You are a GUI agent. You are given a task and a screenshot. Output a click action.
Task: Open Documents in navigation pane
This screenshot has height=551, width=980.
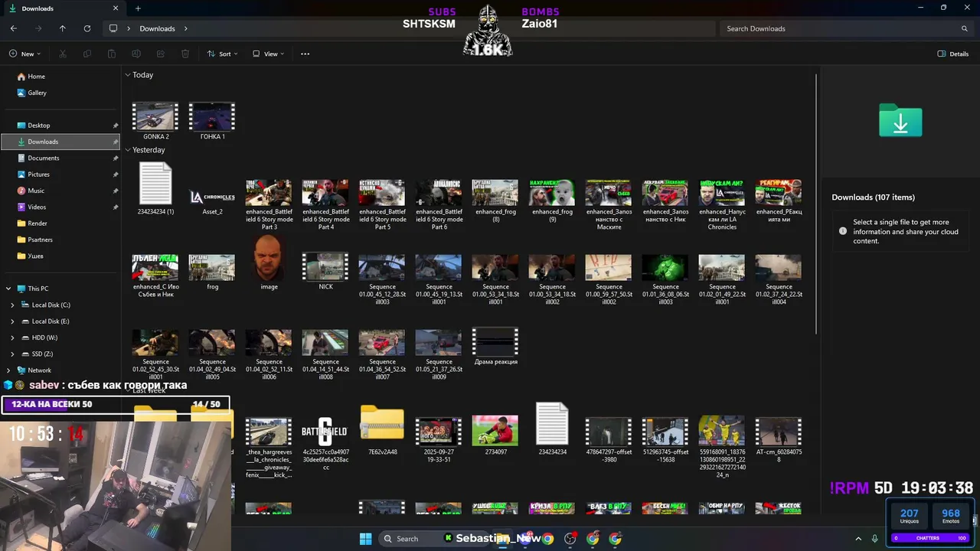60,158
